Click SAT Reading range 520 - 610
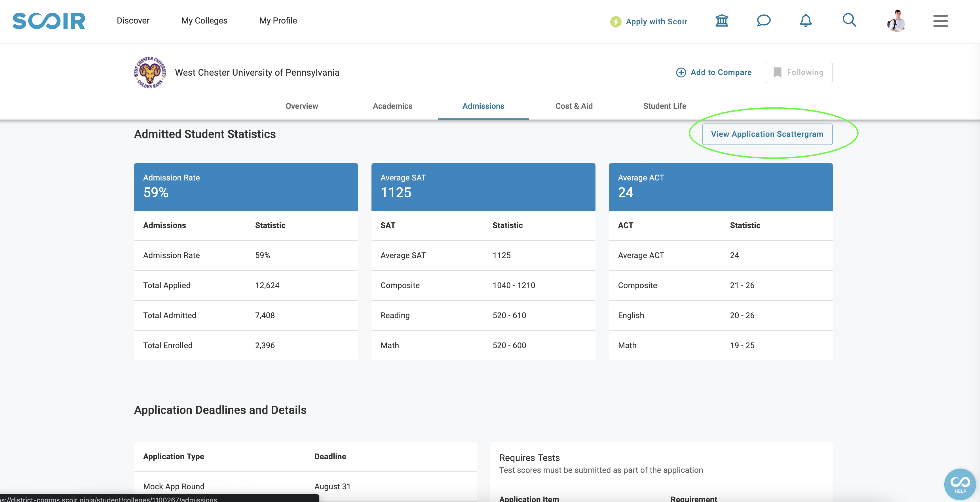Screen dimensions: 980x502 click(x=509, y=315)
